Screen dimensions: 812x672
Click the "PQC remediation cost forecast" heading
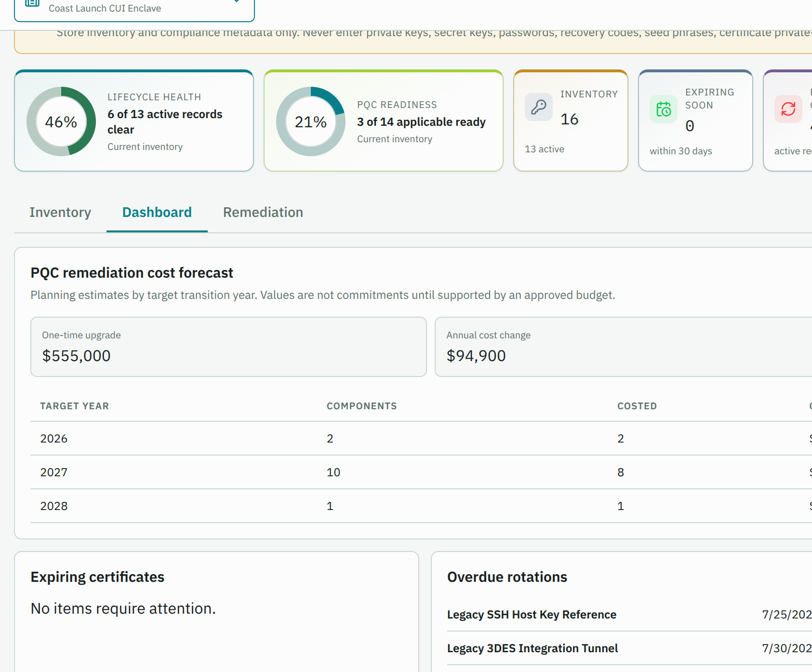(132, 273)
